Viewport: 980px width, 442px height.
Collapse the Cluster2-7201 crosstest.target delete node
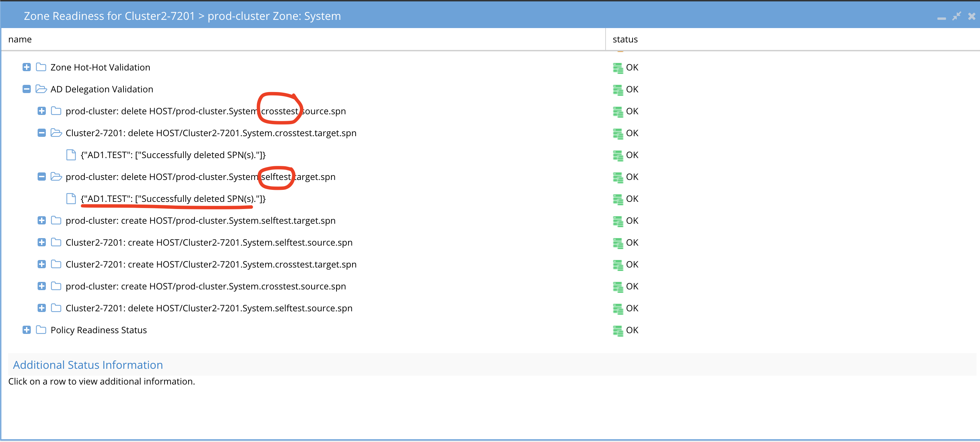pyautogui.click(x=41, y=132)
